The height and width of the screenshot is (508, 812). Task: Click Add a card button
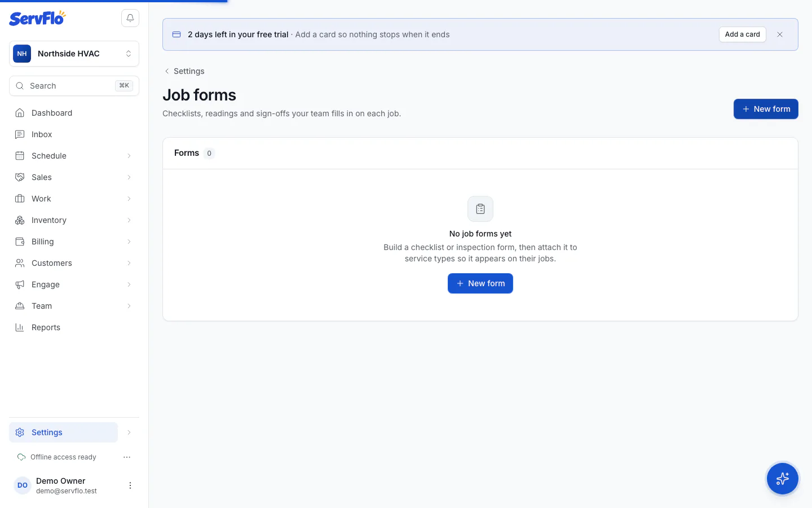(x=743, y=34)
